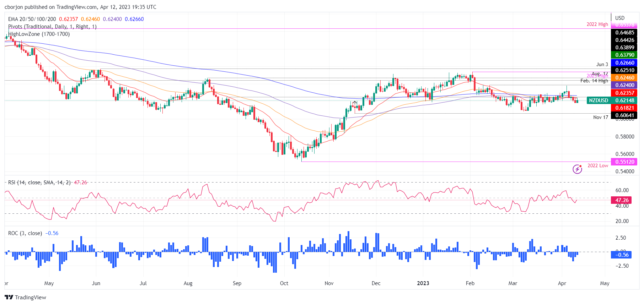
Task: Click the orange 0.62460 price axis tag
Action: [x=624, y=78]
